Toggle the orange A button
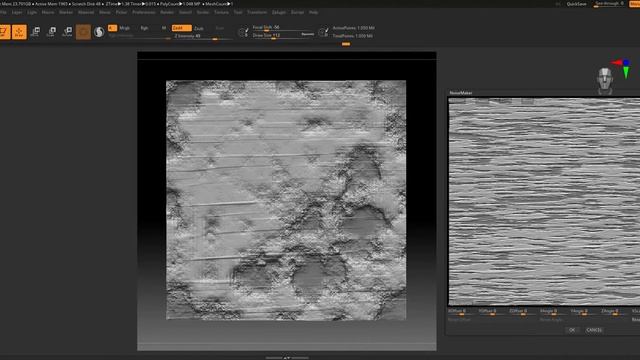 tap(112, 28)
